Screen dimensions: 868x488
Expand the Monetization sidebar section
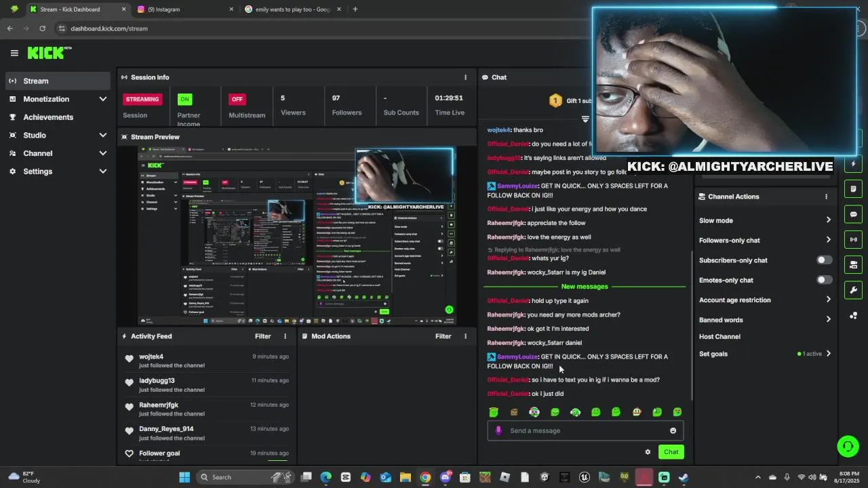[103, 99]
